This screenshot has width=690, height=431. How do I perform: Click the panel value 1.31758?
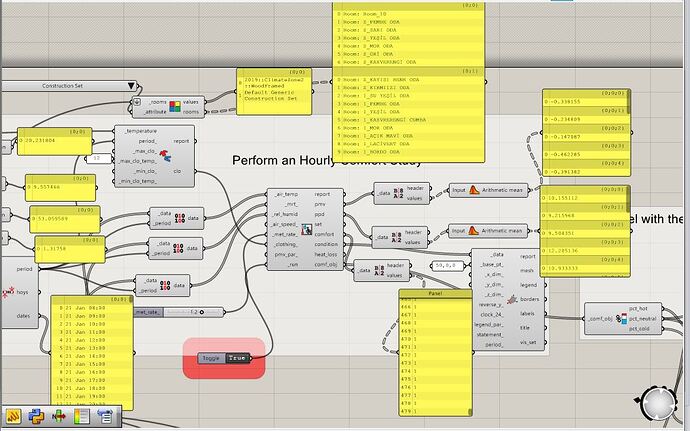click(54, 249)
